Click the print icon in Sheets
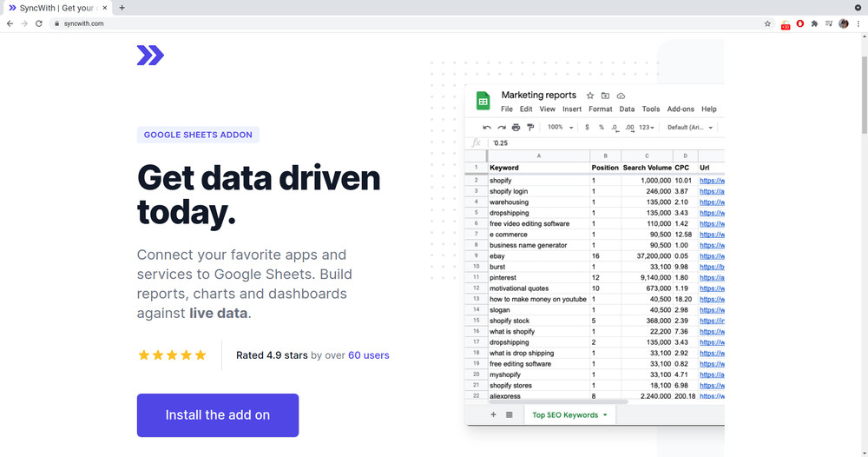This screenshot has height=457, width=868. click(x=516, y=128)
